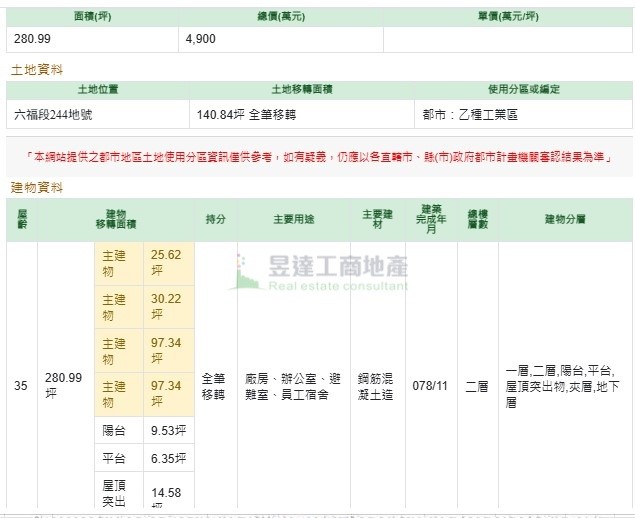The width and height of the screenshot is (635, 518).
Task: Click the 土地資料 section heading
Action: tap(37, 70)
